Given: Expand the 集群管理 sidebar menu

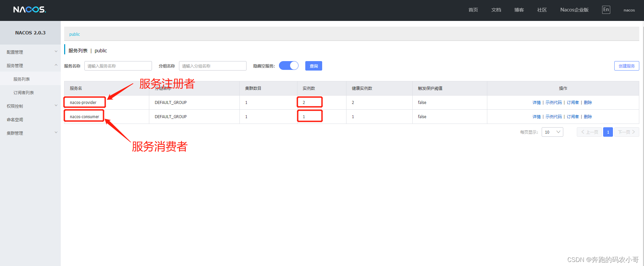Looking at the screenshot, I should click(30, 133).
